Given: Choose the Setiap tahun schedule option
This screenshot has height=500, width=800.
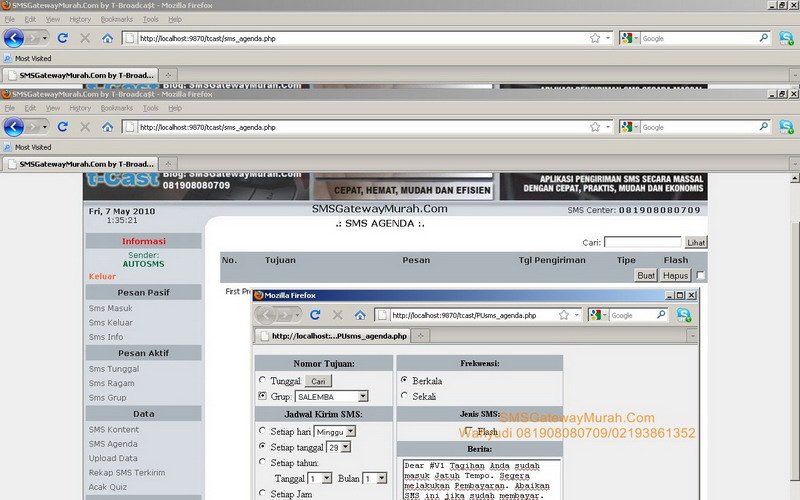Looking at the screenshot, I should pos(262,461).
